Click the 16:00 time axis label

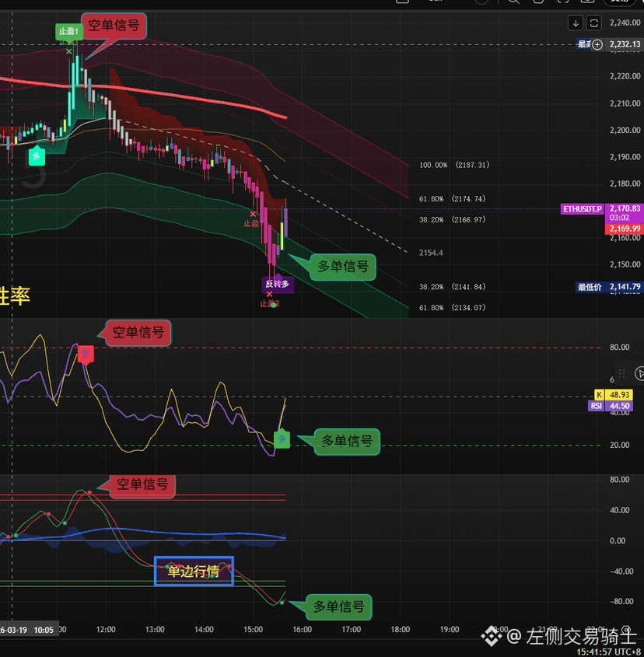click(x=302, y=629)
